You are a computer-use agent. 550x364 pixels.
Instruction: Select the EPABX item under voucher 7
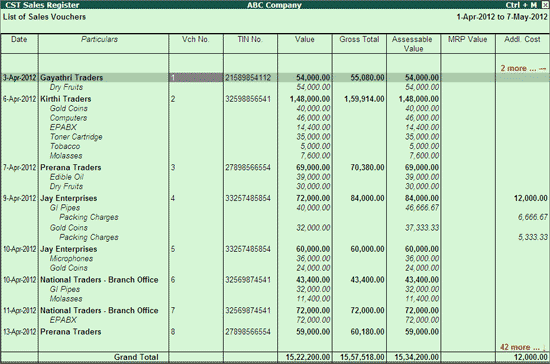click(63, 320)
